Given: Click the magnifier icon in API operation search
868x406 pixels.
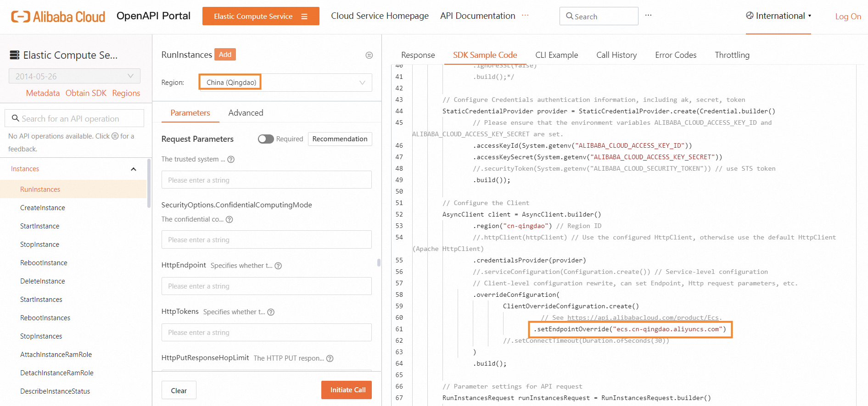Looking at the screenshot, I should (x=16, y=118).
